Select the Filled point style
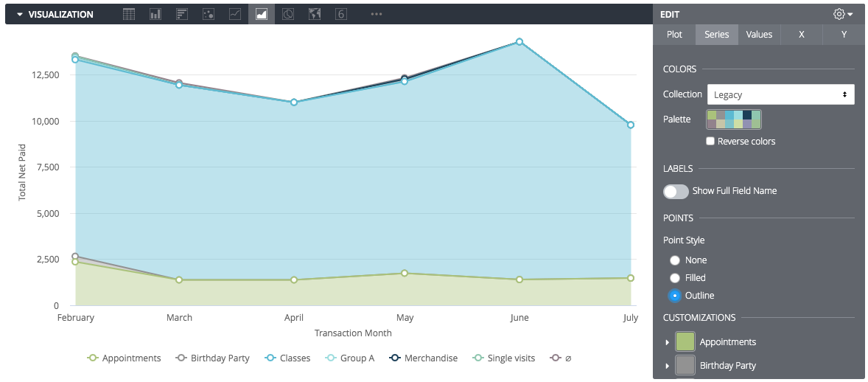 (x=675, y=278)
